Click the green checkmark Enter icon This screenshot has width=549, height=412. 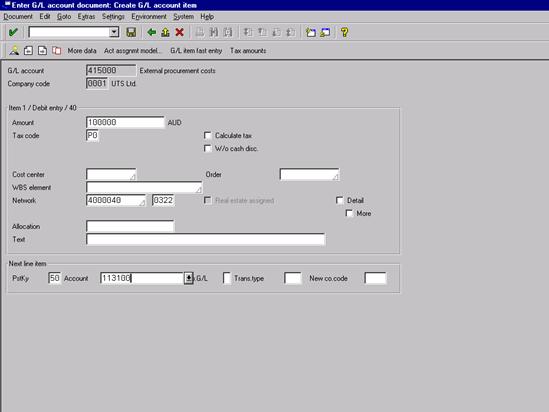coord(13,32)
